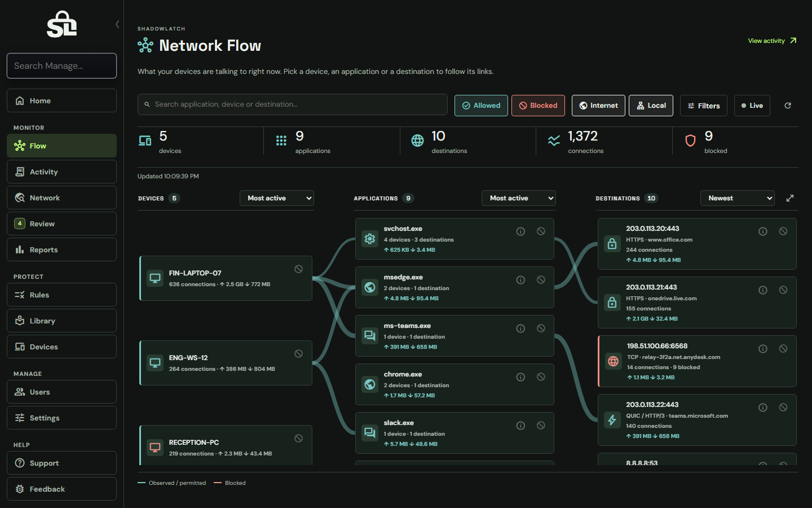Expand the flow diagram to fullscreen

coord(790,198)
